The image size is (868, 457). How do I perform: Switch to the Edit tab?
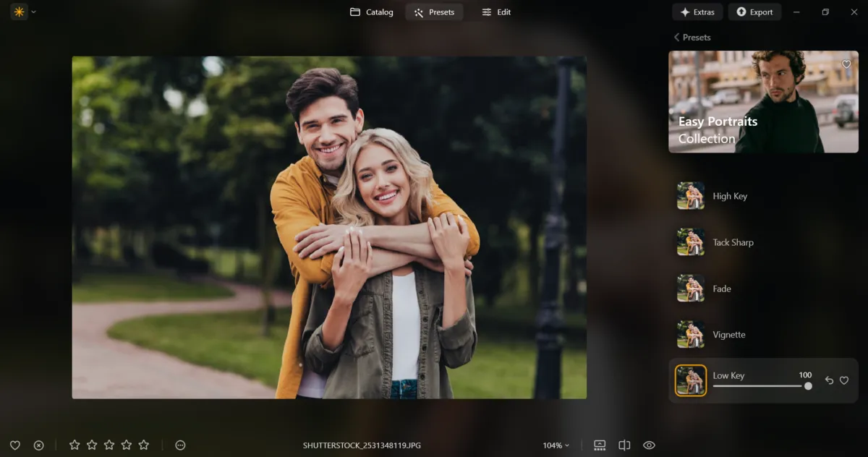point(496,12)
